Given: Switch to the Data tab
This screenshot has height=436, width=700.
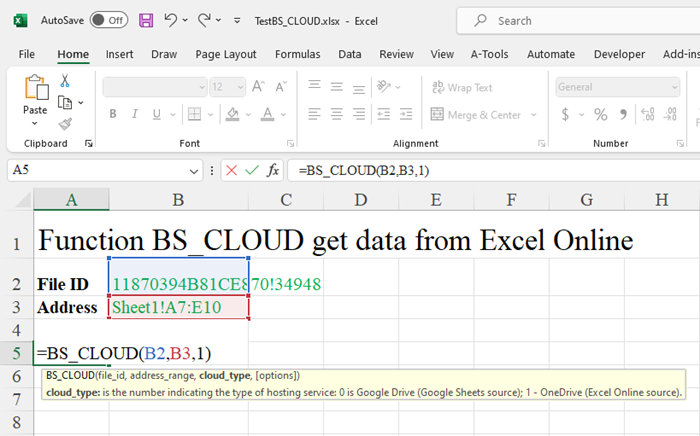Looking at the screenshot, I should [350, 54].
